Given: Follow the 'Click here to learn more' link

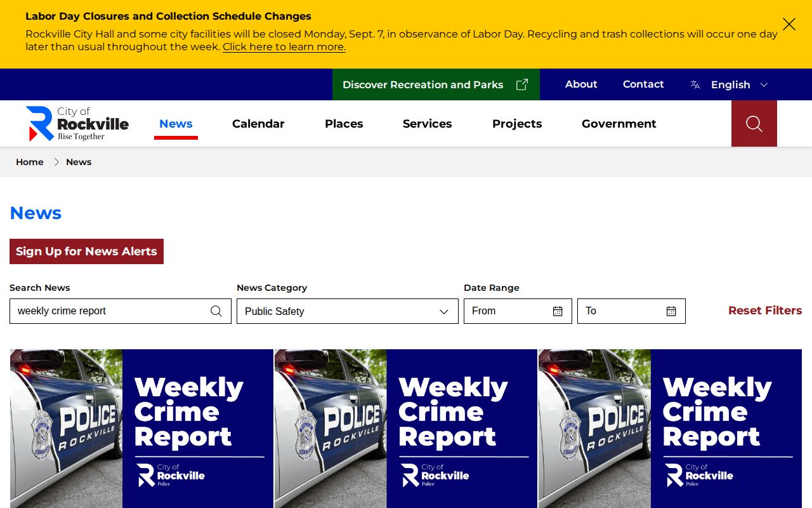Looking at the screenshot, I should pyautogui.click(x=284, y=47).
